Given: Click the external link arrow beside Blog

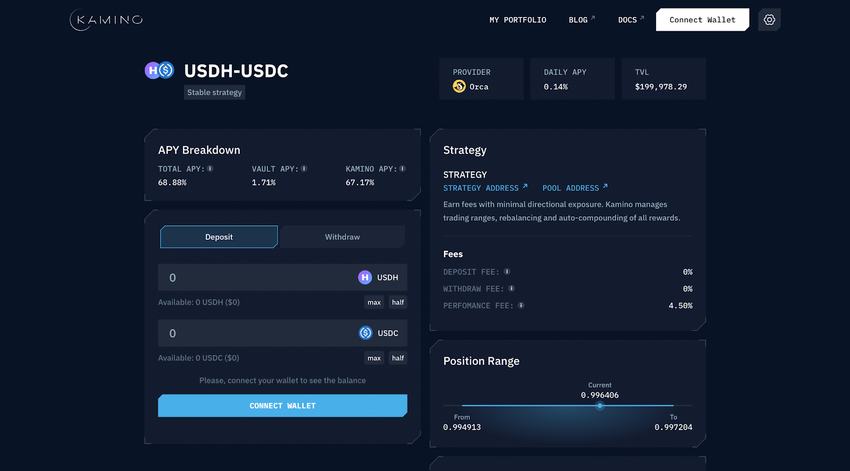Looking at the screenshot, I should coord(593,18).
